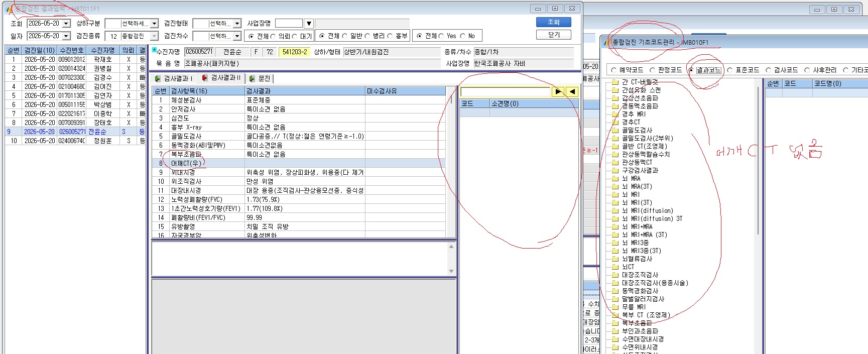Click the left-arrow icon next to search field
The image size is (868, 354).
(572, 91)
